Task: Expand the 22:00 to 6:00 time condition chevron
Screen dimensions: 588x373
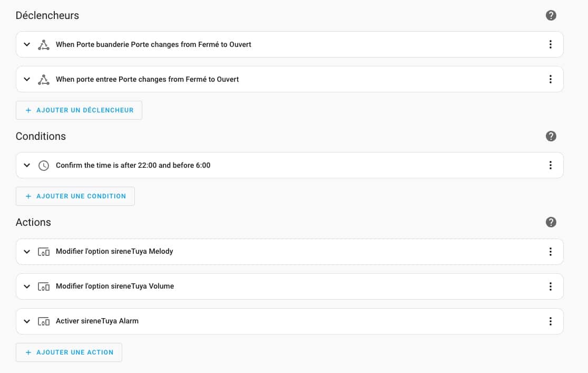Action: [x=27, y=166]
